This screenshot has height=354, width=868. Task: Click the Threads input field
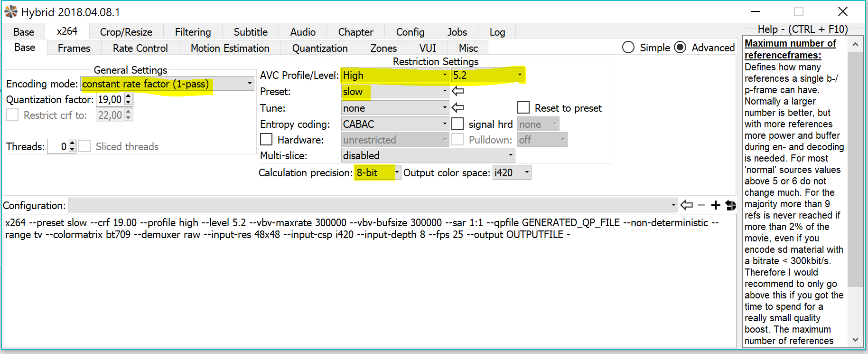(x=58, y=146)
